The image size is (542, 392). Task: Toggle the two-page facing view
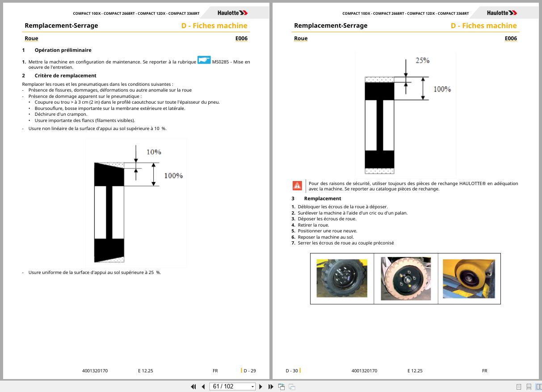[538, 387]
